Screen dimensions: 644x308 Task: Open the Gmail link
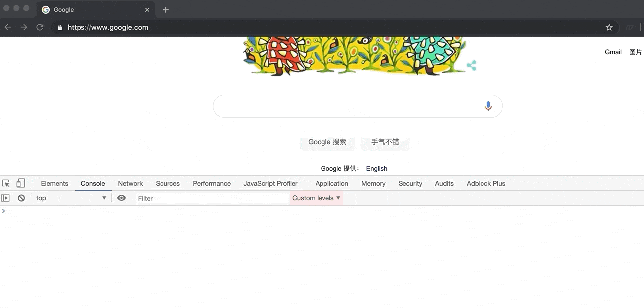613,52
